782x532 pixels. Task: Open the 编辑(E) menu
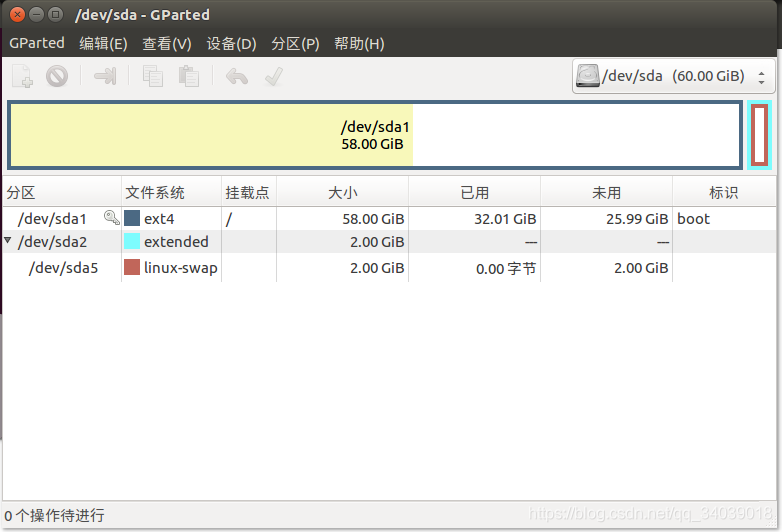pos(103,43)
